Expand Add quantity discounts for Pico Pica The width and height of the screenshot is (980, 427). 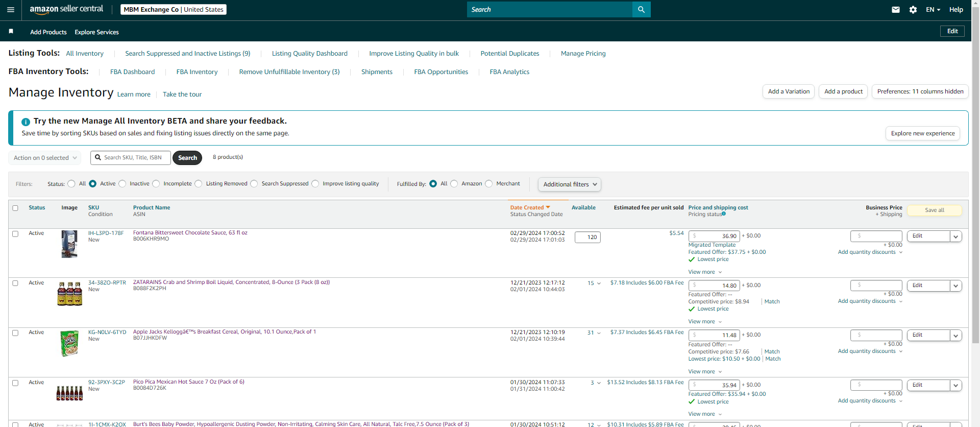click(x=870, y=401)
